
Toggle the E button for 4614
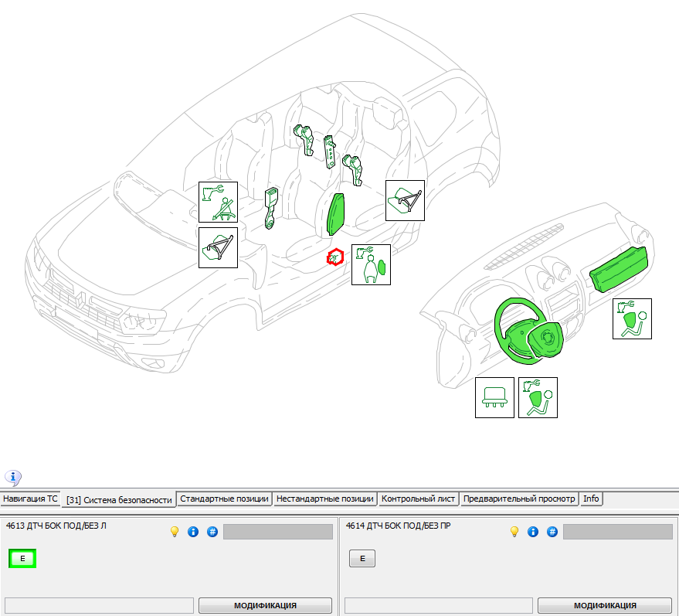point(362,558)
